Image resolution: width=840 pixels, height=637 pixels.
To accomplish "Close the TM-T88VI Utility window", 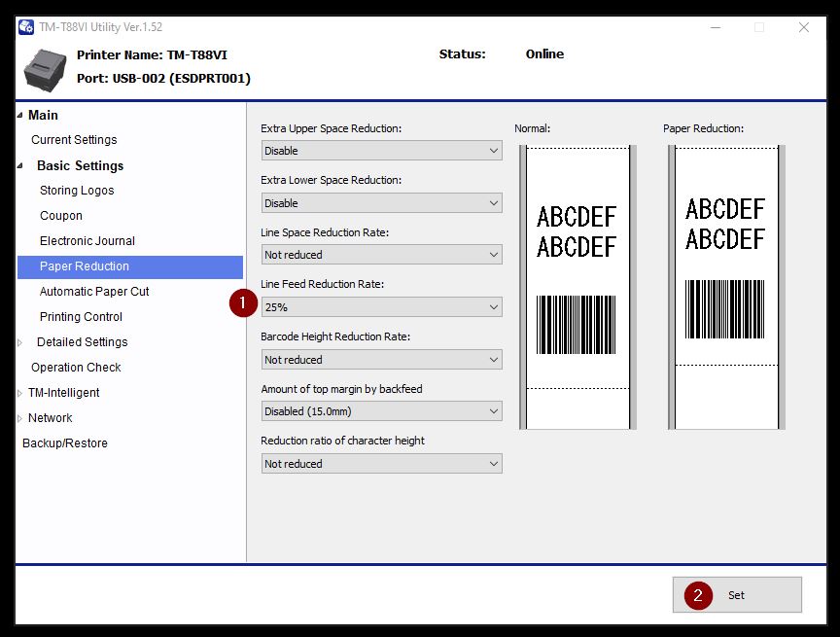I will pos(804,27).
